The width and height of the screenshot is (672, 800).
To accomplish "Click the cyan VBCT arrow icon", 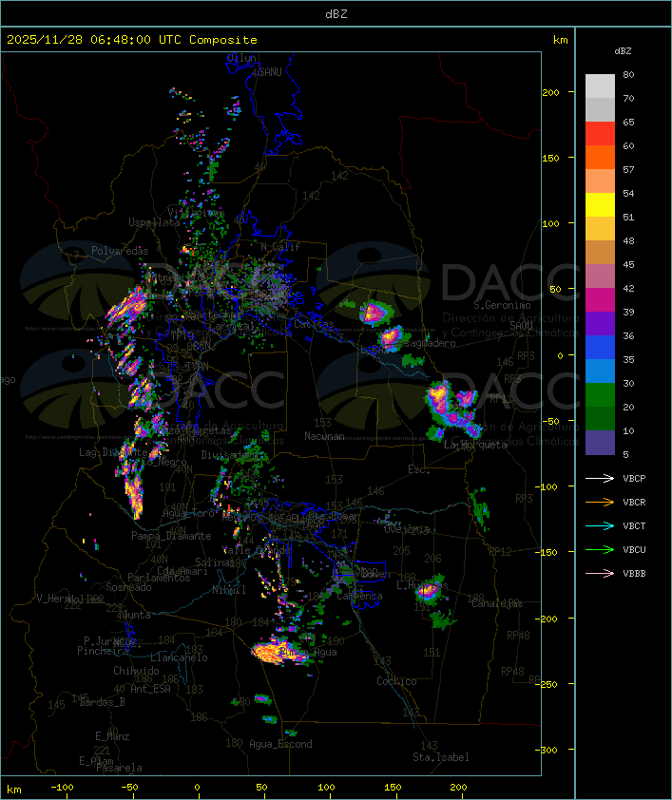I will (600, 525).
